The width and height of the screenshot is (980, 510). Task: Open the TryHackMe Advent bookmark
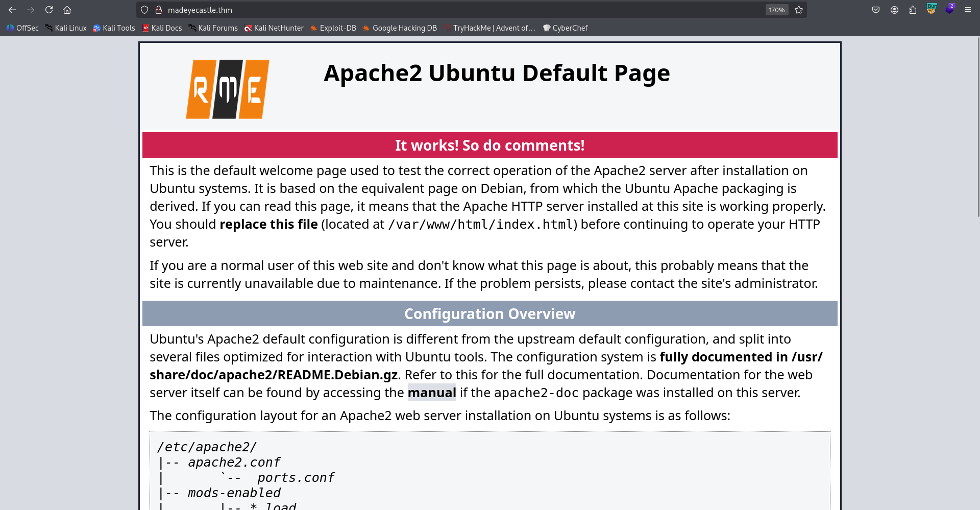[489, 28]
